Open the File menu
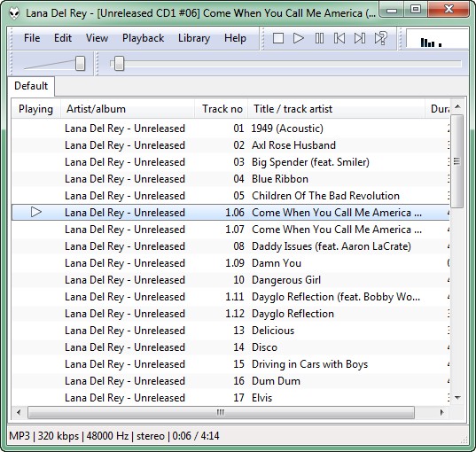The image size is (476, 452). point(32,38)
